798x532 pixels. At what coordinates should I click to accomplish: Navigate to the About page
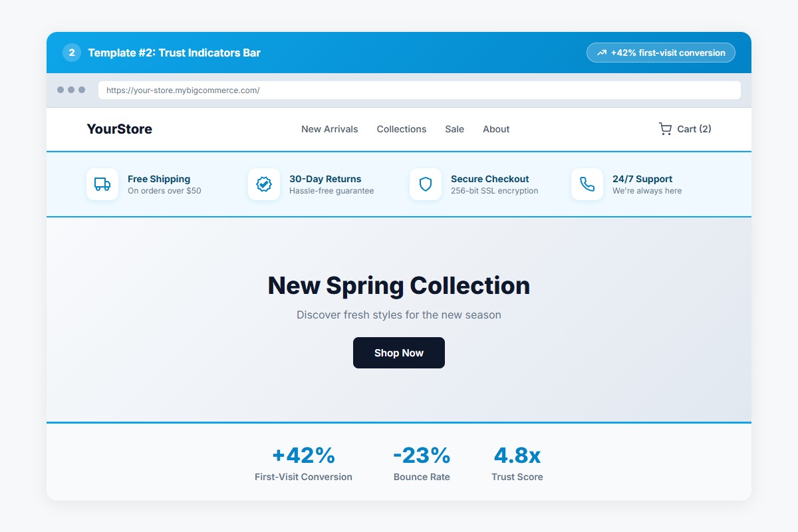point(496,129)
